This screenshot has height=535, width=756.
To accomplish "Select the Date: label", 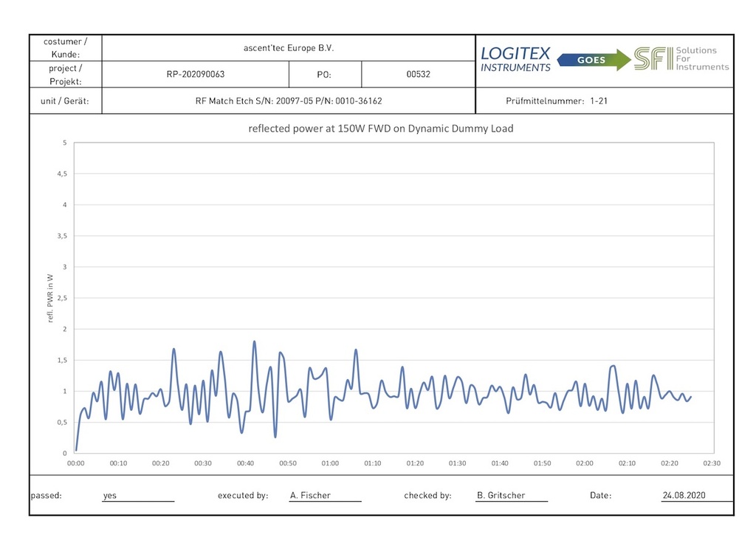I will 600,495.
